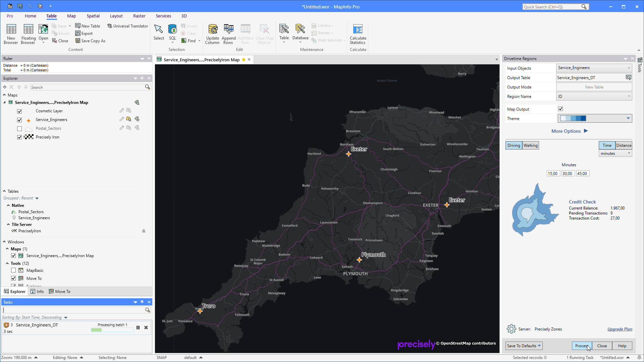Open the Home ribbon tab
The height and width of the screenshot is (362, 644).
click(31, 16)
